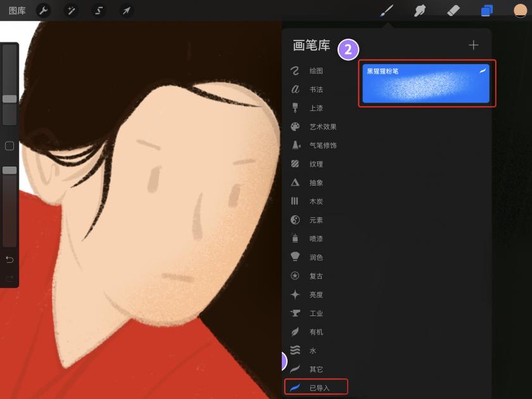Image resolution: width=532 pixels, height=399 pixels.
Task: Tap the square modify button in sidebar
Action: coord(9,146)
